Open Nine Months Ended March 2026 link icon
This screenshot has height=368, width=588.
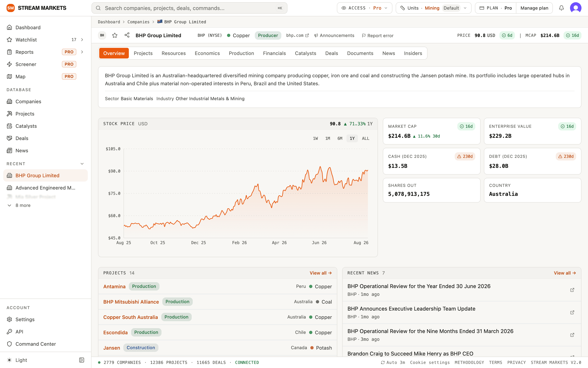pyautogui.click(x=572, y=335)
